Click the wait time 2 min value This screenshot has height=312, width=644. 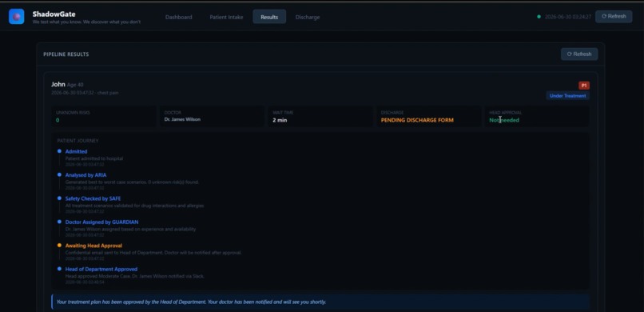click(x=280, y=121)
